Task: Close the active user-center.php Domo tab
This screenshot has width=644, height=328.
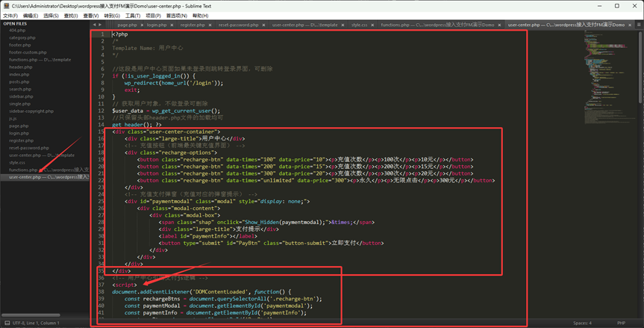Action: point(630,25)
